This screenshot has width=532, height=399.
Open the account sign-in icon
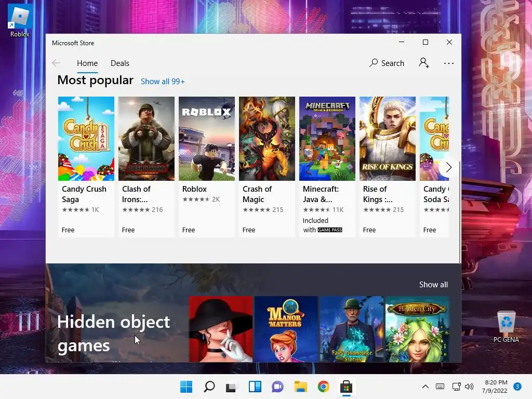(424, 63)
